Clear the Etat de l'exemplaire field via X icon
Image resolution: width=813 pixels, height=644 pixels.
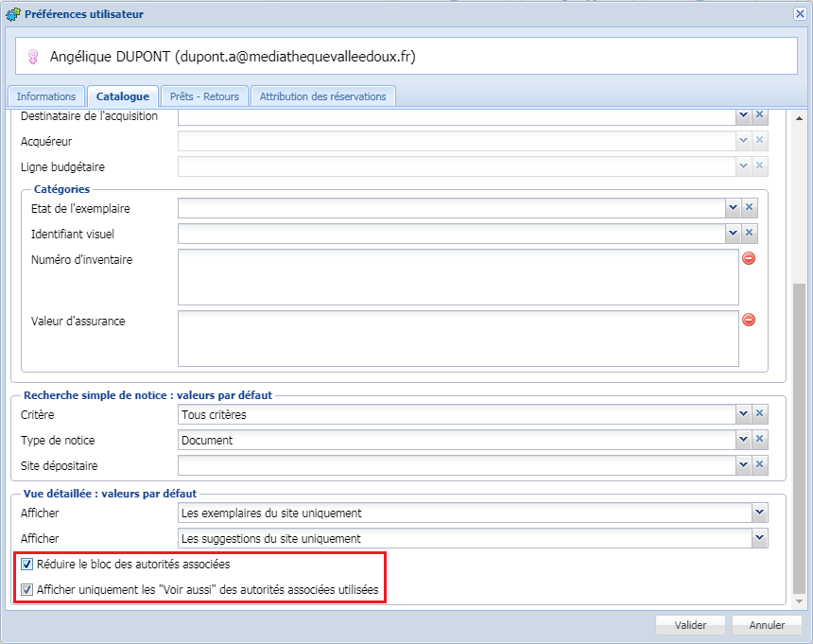point(750,207)
